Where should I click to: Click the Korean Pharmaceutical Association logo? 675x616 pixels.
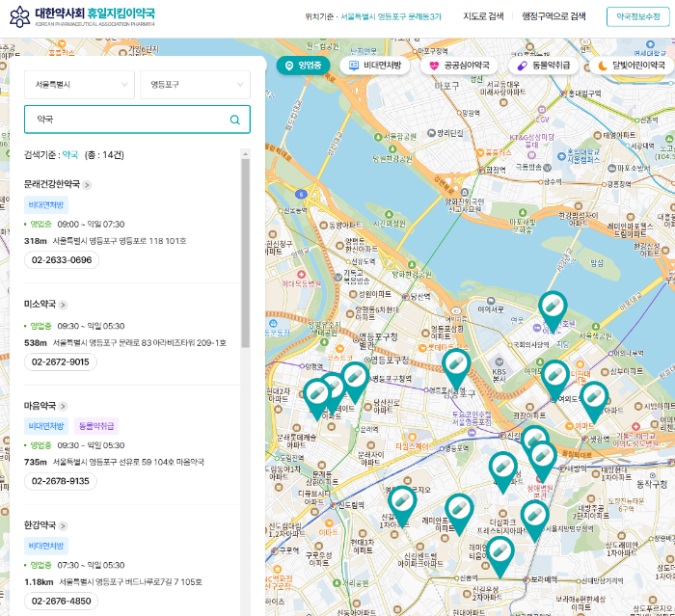82,16
